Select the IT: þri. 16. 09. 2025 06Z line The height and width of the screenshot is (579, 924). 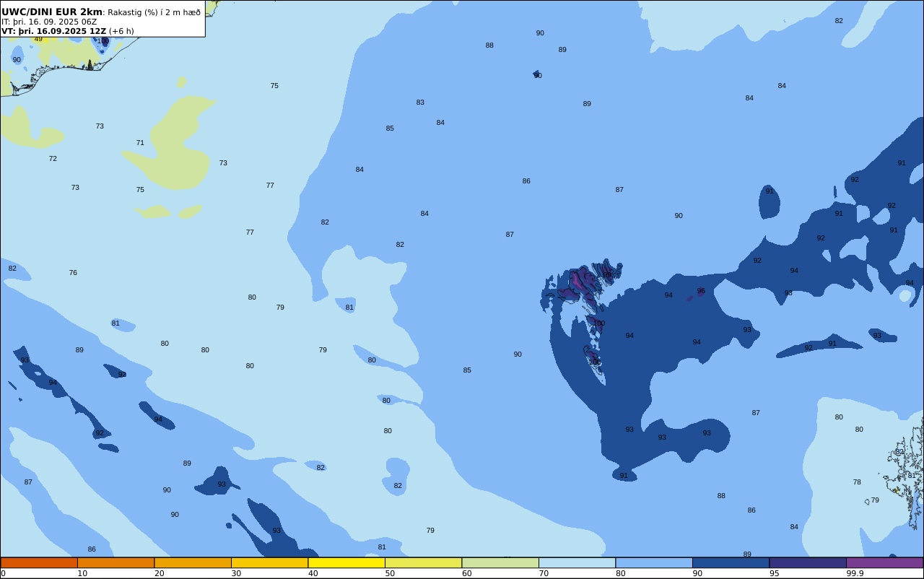point(49,22)
